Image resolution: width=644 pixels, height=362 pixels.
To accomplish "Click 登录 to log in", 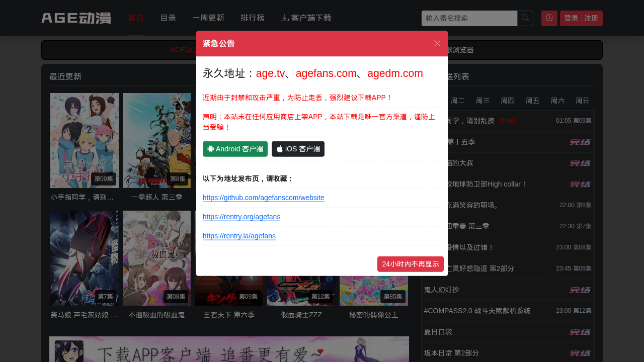I will pos(571,18).
